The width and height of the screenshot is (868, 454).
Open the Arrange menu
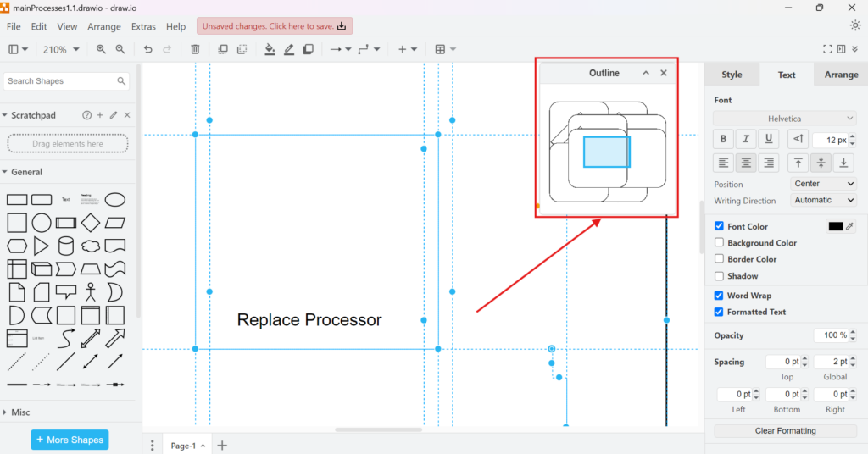point(104,26)
